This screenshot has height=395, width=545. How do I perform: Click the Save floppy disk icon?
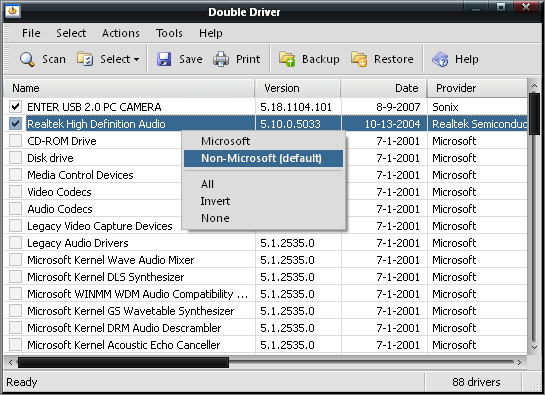(x=164, y=59)
